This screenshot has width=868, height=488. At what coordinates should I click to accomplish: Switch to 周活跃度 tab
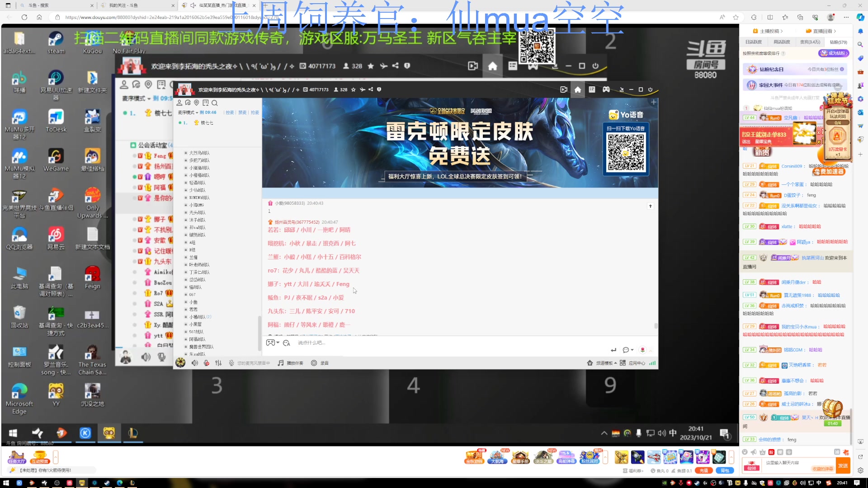tap(782, 42)
